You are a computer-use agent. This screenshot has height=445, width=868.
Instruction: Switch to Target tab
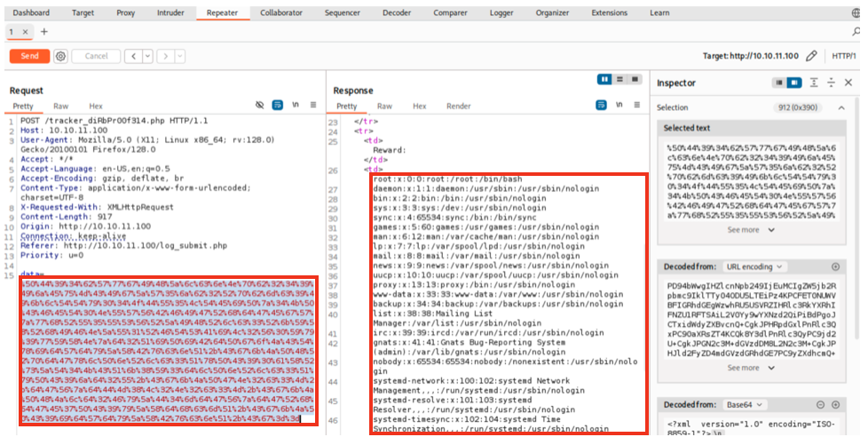pos(83,12)
